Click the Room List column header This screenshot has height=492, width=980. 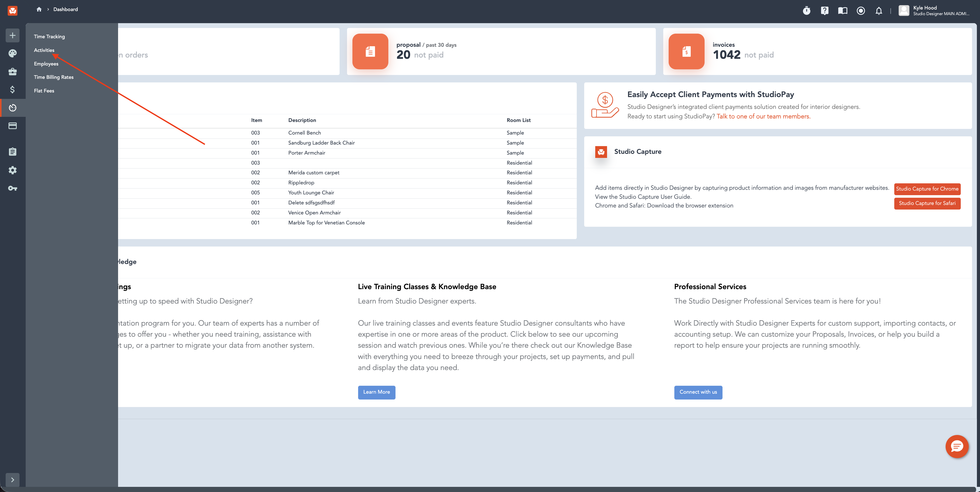(518, 120)
